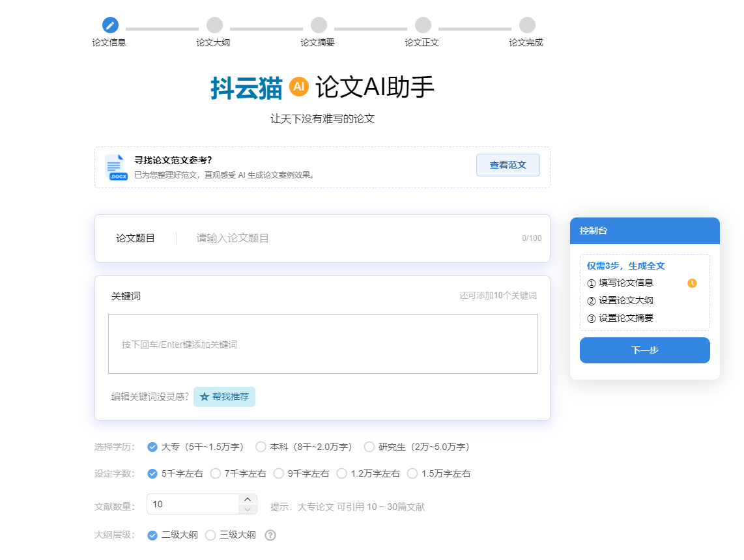Increase 文献数量 using the up arrow

[248, 498]
